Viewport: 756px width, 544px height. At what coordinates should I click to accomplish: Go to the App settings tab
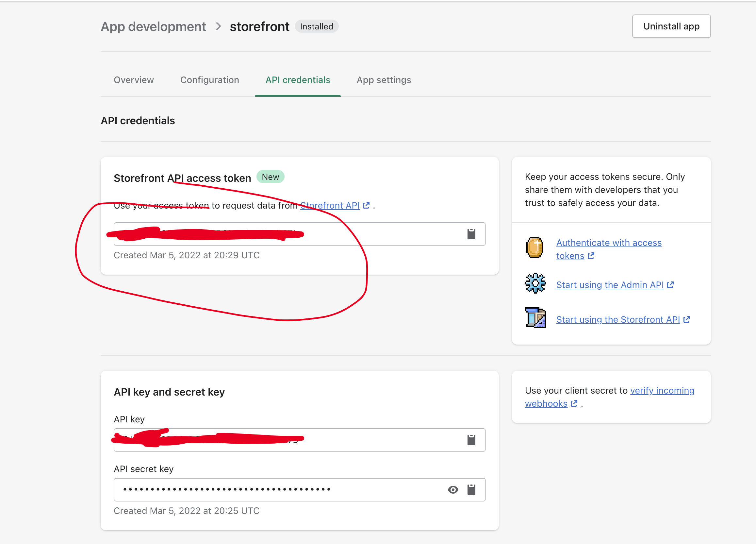click(384, 80)
